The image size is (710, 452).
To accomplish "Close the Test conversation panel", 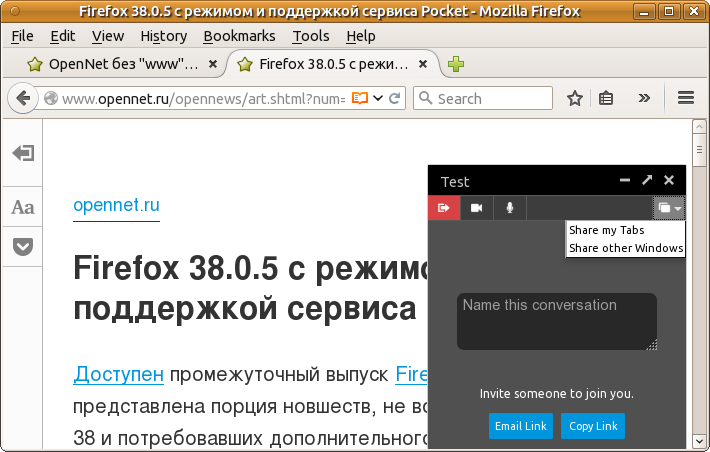I will [x=669, y=180].
